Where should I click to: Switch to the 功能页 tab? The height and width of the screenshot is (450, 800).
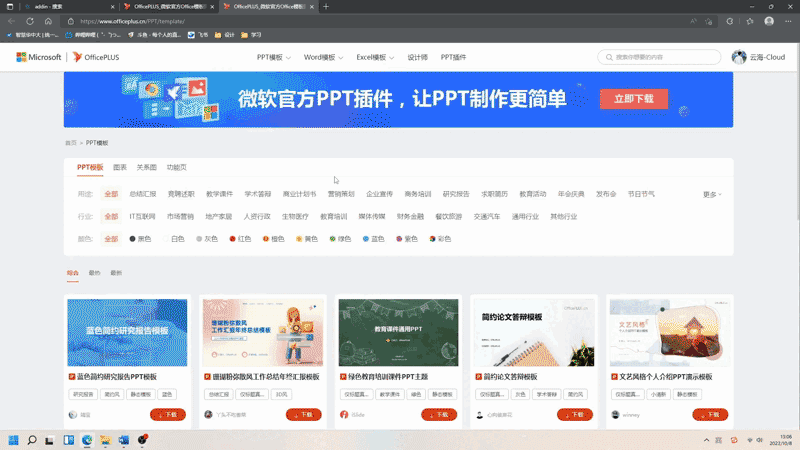pos(177,167)
